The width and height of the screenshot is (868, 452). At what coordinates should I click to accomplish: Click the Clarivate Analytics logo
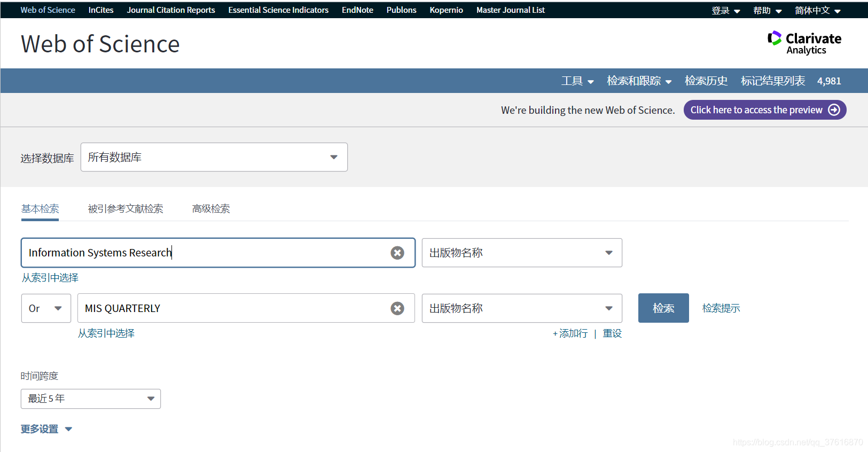(804, 43)
